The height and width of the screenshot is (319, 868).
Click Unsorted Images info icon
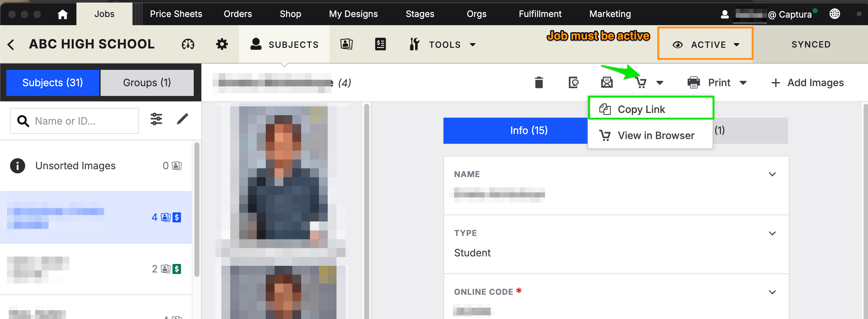point(18,165)
